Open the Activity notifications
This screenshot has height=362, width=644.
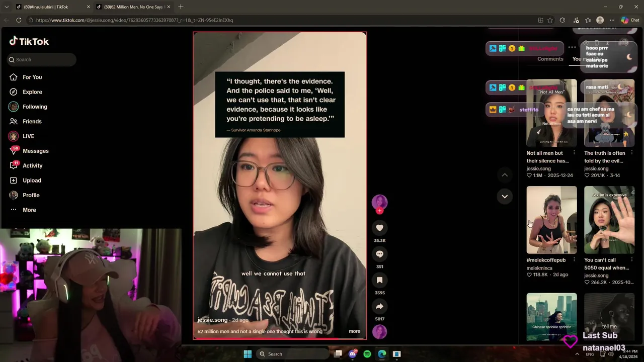(x=32, y=165)
